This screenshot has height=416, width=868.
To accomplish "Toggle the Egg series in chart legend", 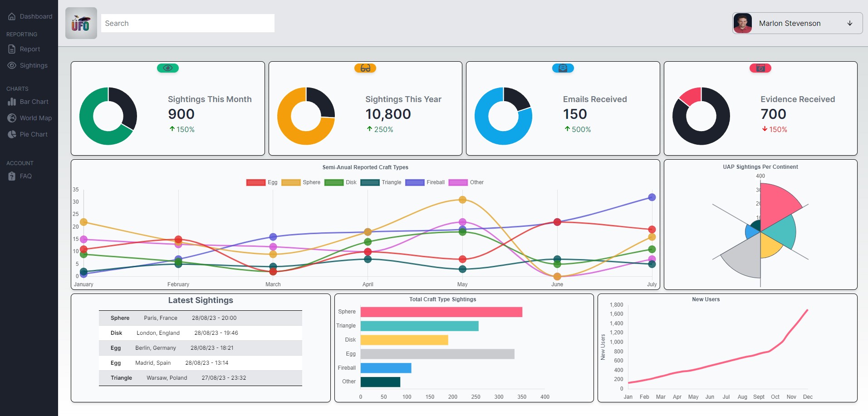I will 262,182.
